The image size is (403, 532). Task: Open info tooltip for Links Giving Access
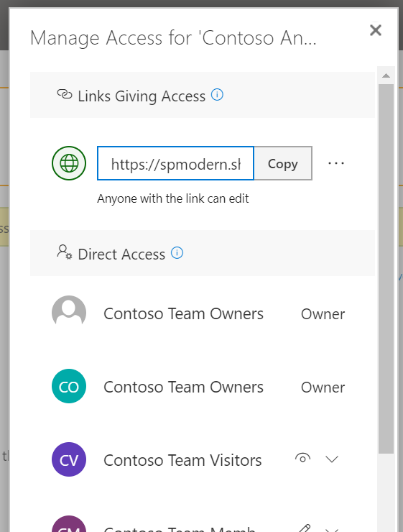coord(217,95)
